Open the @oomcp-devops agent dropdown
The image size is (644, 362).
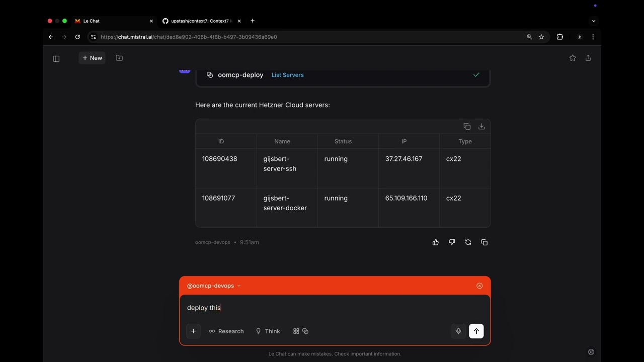[x=214, y=286]
